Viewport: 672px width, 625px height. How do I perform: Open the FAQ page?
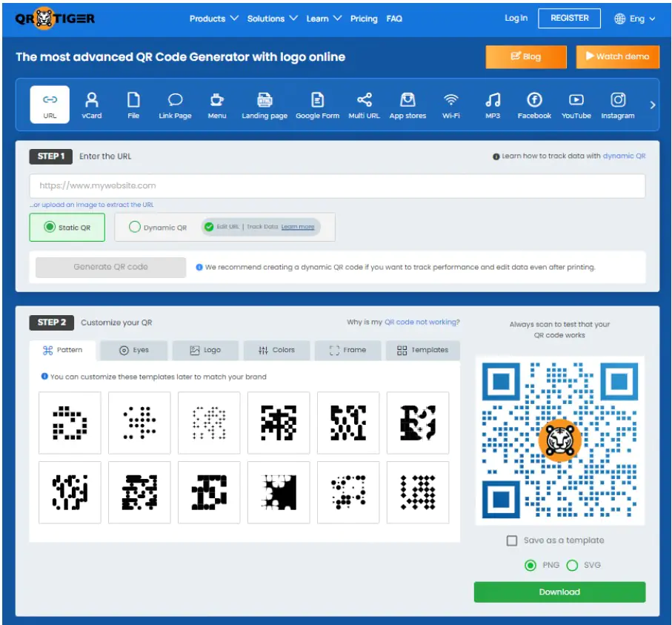[x=394, y=19]
